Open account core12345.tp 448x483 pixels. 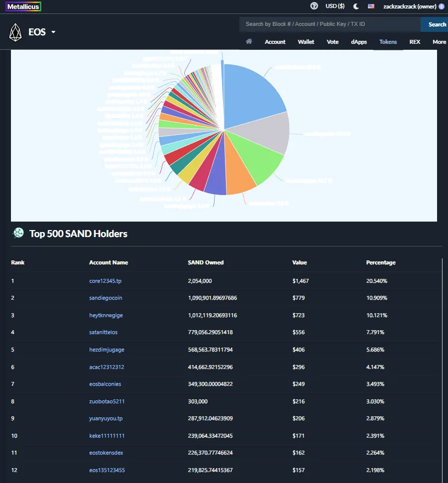[106, 281]
